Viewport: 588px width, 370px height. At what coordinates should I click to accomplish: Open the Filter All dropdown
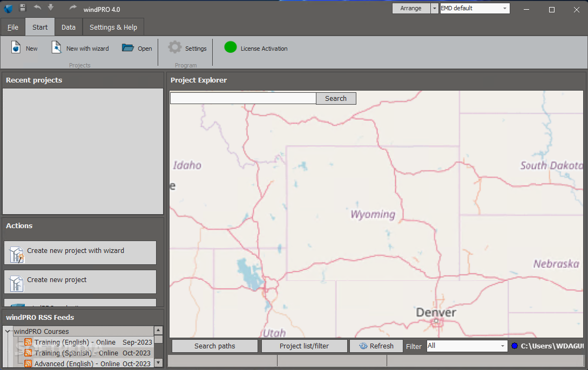[467, 346]
